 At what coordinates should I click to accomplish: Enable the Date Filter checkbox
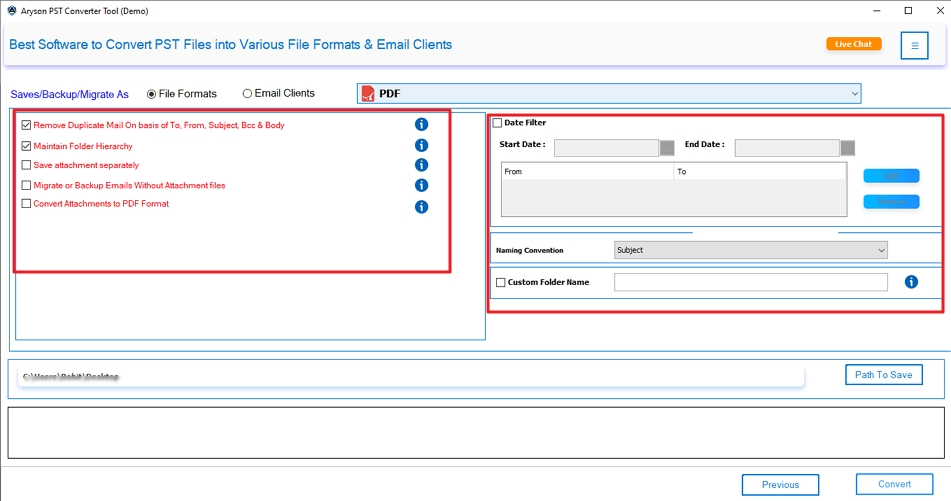coord(497,123)
